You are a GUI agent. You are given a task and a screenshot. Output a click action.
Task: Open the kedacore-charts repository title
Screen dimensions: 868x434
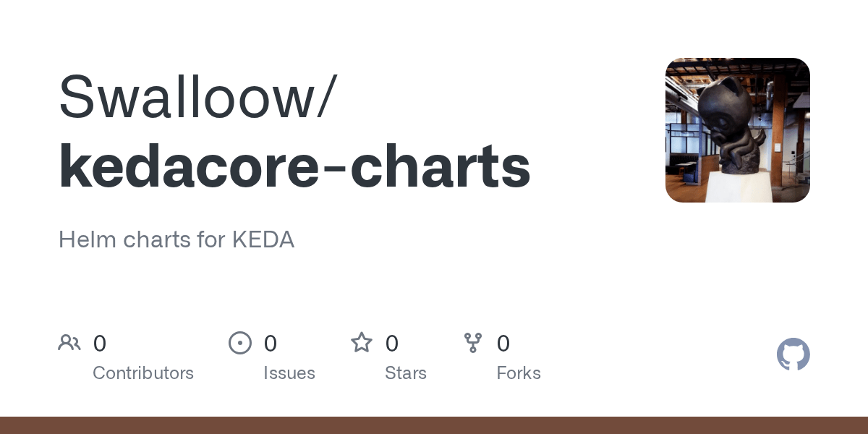294,166
